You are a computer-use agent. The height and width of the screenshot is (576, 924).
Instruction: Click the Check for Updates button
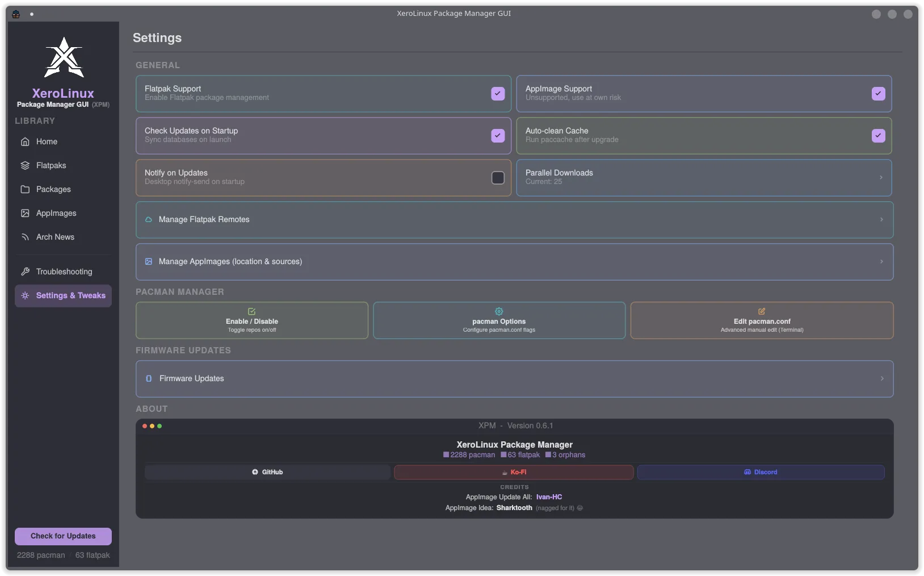[x=63, y=536]
